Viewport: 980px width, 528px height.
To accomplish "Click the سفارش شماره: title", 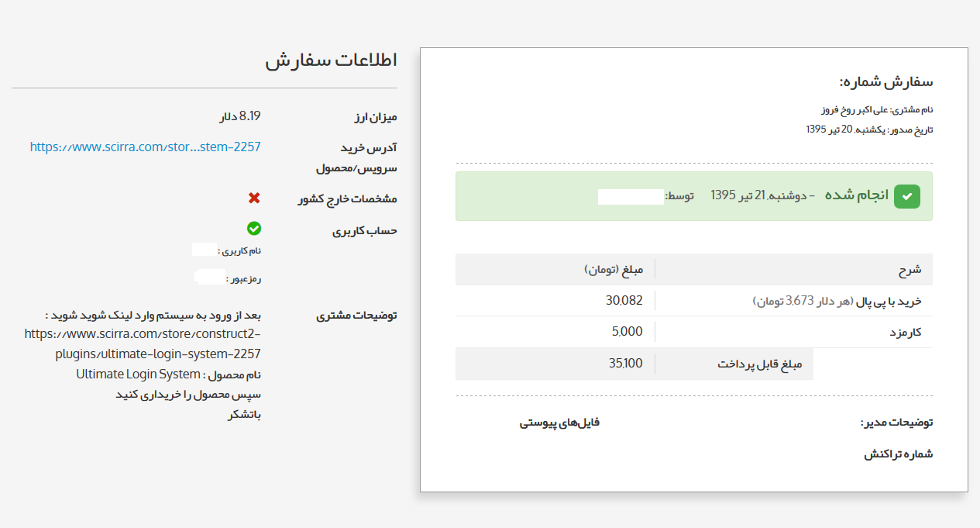I will coord(886,82).
